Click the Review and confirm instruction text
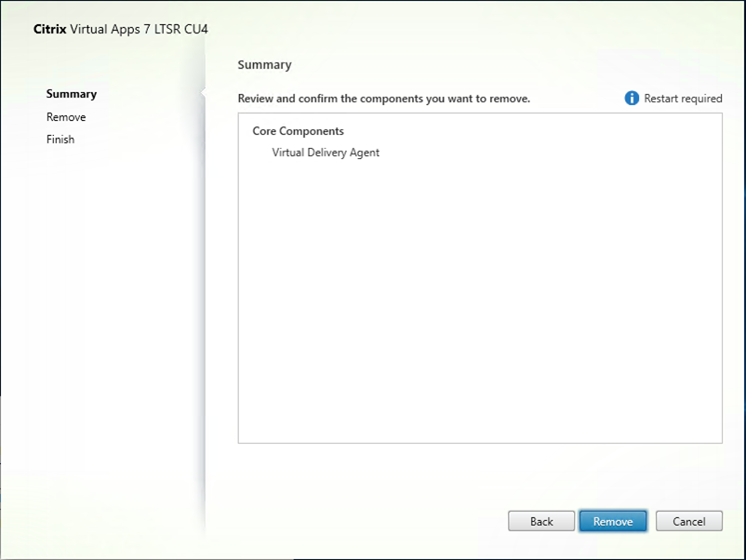The width and height of the screenshot is (746, 560). (384, 99)
